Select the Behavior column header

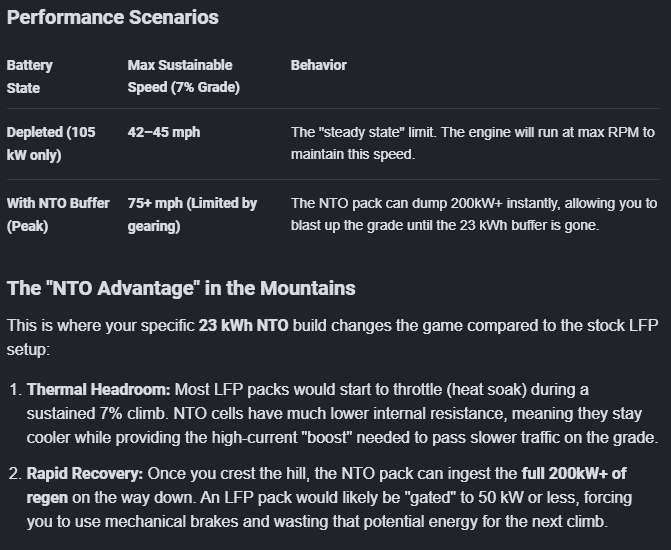pos(318,65)
